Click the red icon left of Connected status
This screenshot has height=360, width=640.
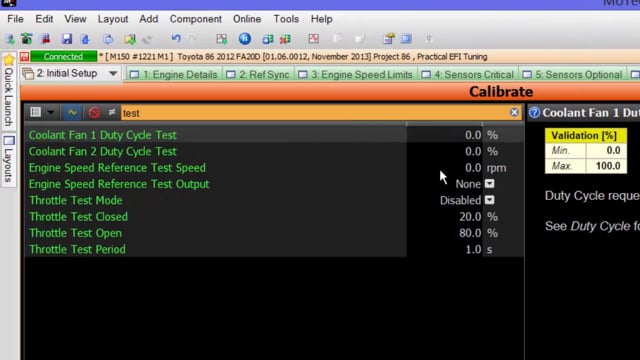[24, 57]
